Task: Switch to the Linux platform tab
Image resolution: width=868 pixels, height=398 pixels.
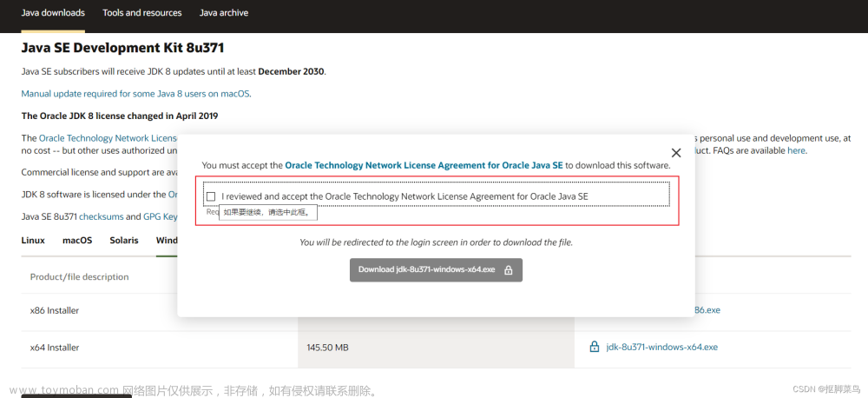Action: pyautogui.click(x=33, y=241)
